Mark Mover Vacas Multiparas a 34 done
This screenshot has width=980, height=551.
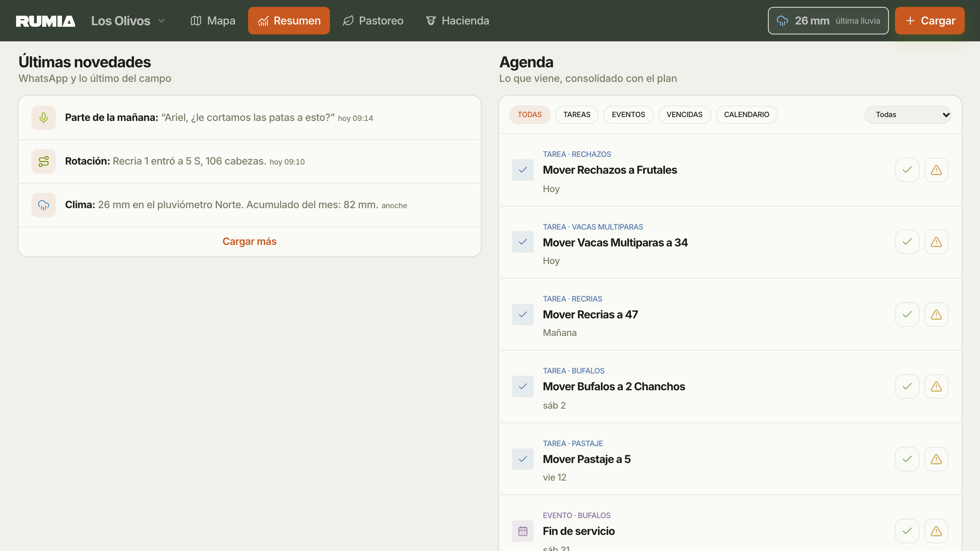click(x=907, y=242)
